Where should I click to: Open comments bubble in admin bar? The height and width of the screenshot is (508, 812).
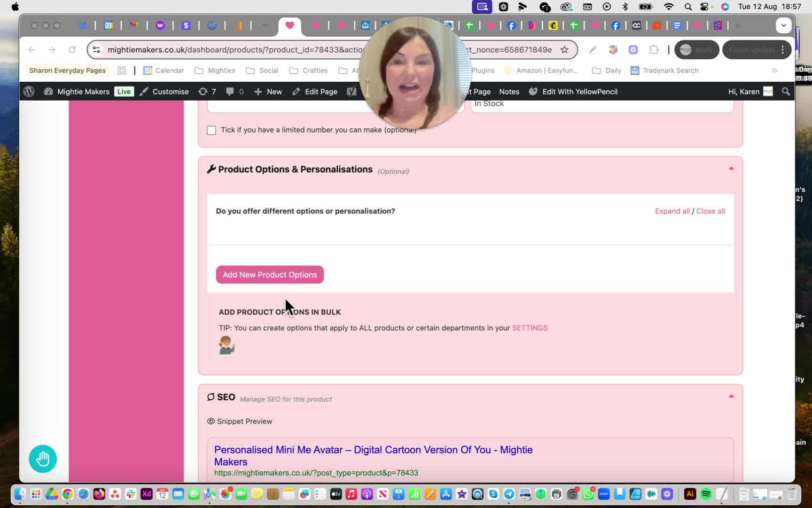[x=234, y=91]
